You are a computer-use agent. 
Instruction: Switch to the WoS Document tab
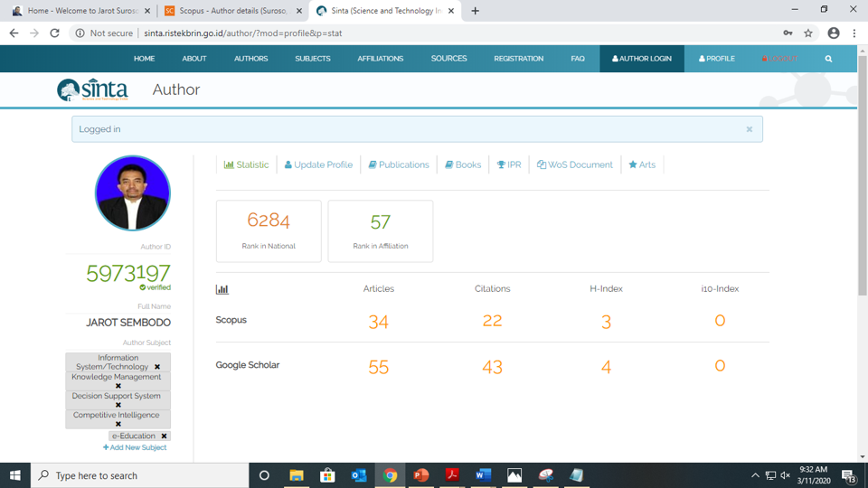click(x=574, y=164)
